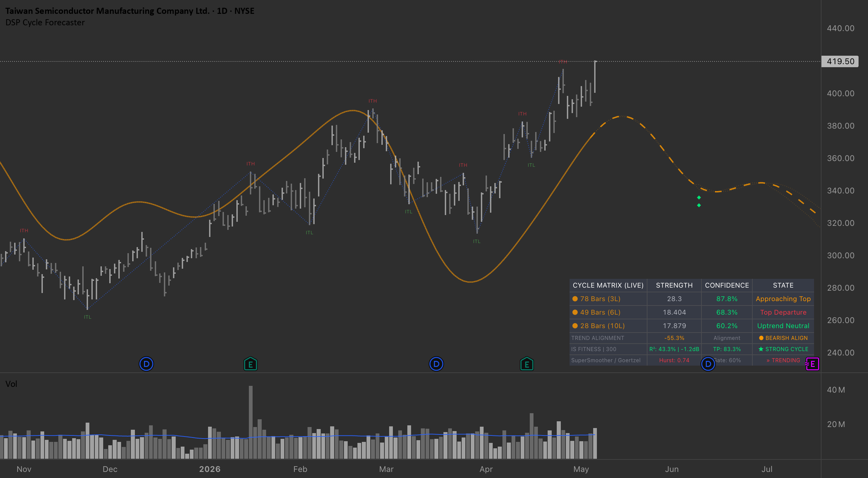This screenshot has width=868, height=478.
Task: Select the ITL label at end-of-March low
Action: 477,241
